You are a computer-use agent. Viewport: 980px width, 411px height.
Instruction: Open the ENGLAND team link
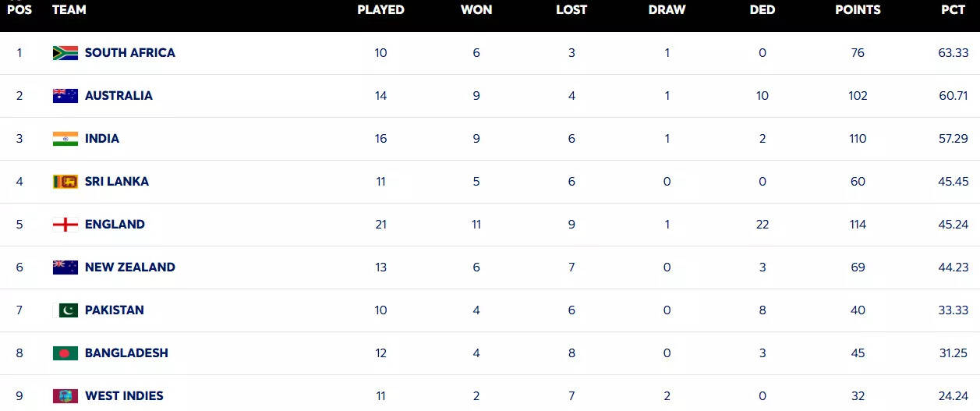pyautogui.click(x=115, y=225)
